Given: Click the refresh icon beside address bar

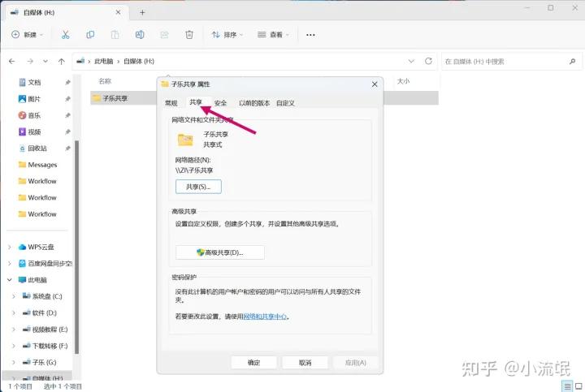Looking at the screenshot, I should click(x=428, y=61).
